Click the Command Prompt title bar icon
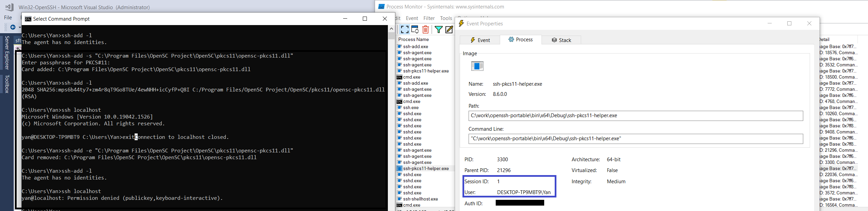Viewport: 868px width, 211px height. [x=28, y=19]
